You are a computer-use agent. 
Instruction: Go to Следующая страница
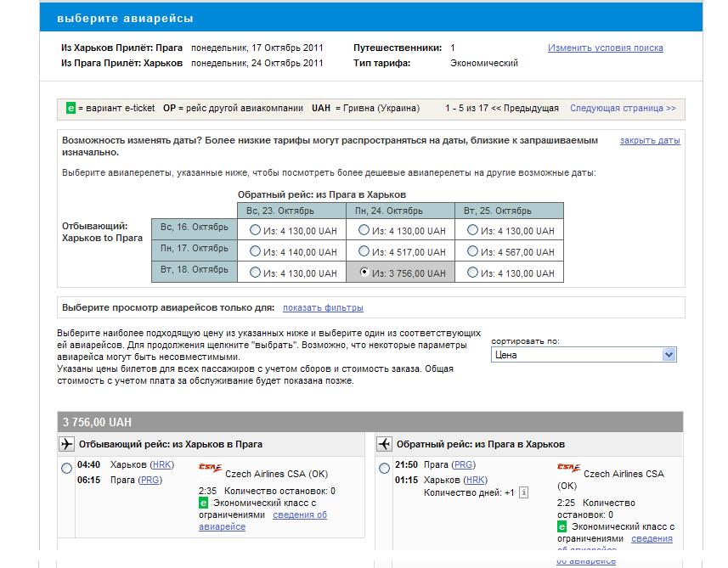click(x=623, y=109)
